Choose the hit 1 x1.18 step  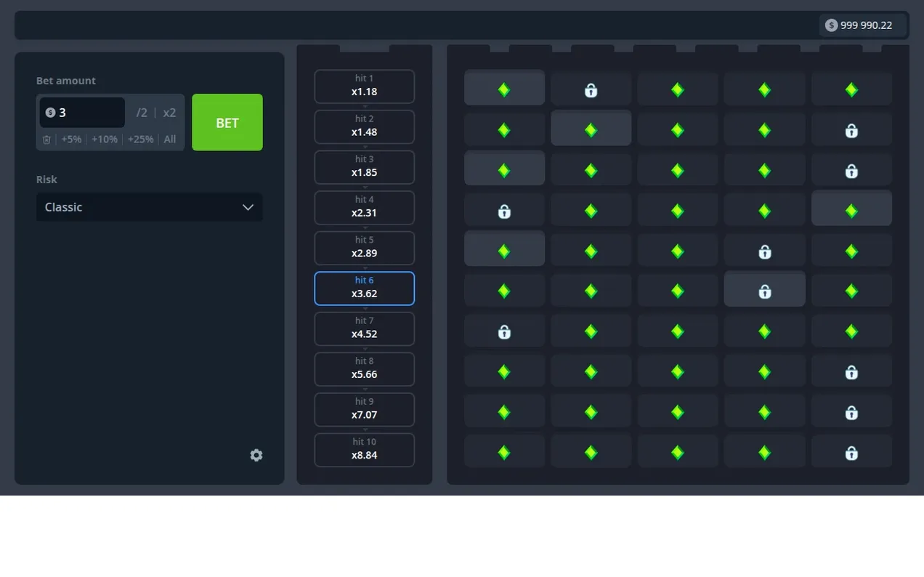click(364, 86)
